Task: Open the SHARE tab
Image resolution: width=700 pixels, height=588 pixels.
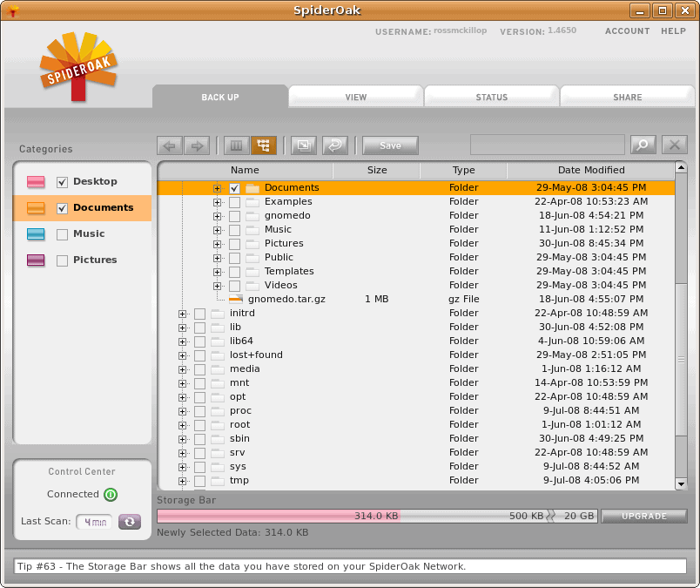Action: pos(627,98)
